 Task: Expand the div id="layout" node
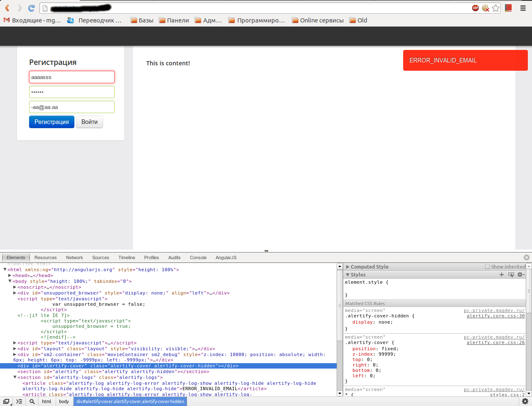coord(15,349)
